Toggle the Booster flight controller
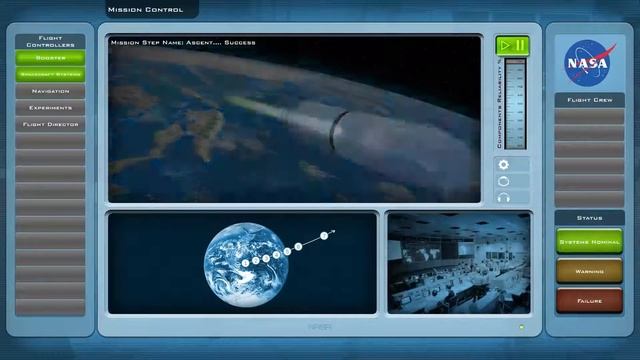 coord(50,58)
